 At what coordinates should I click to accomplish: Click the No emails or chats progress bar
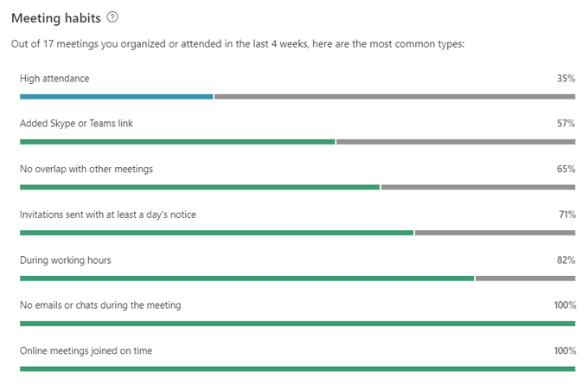[297, 323]
